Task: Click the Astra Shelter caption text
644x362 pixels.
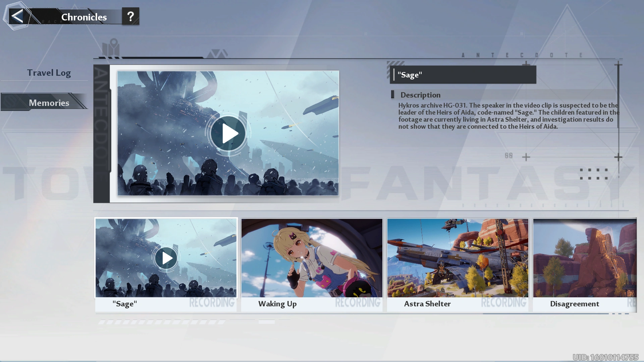Action: tap(427, 304)
